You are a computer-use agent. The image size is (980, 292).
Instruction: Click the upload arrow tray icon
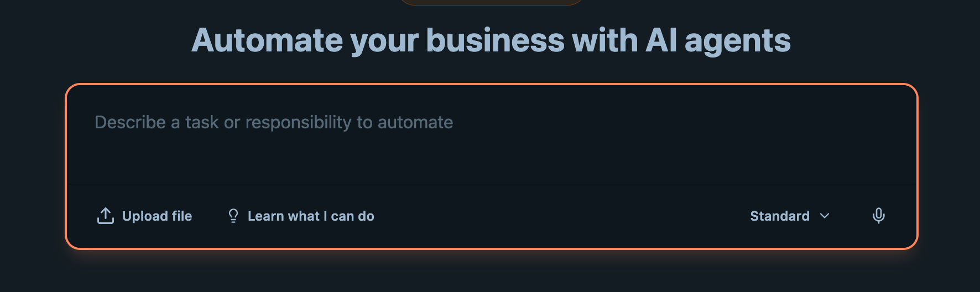point(105,216)
